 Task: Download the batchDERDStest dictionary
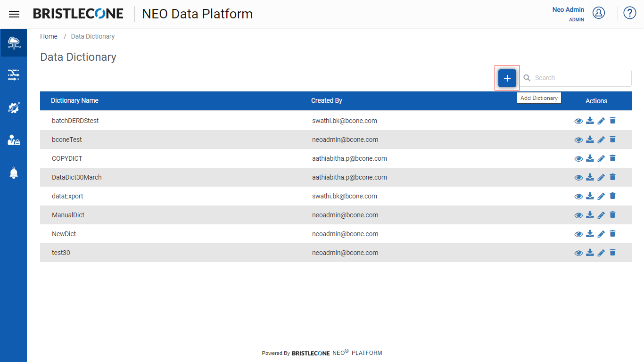[x=590, y=121]
